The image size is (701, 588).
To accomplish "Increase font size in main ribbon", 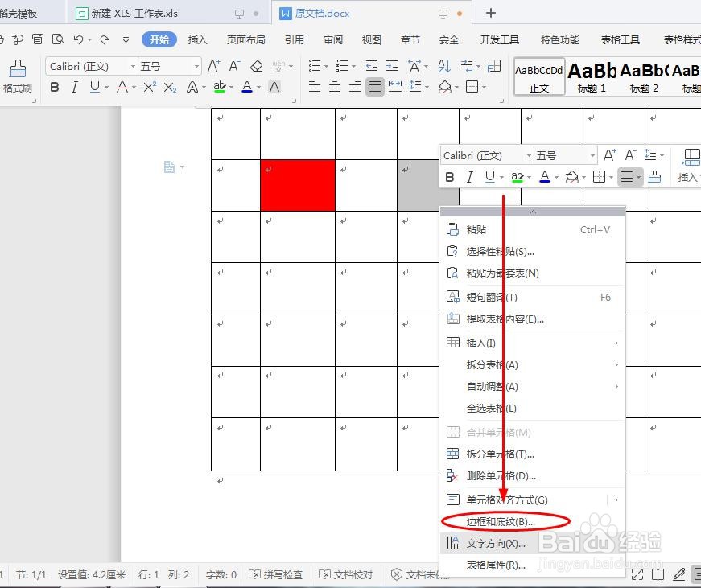I will click(214, 66).
